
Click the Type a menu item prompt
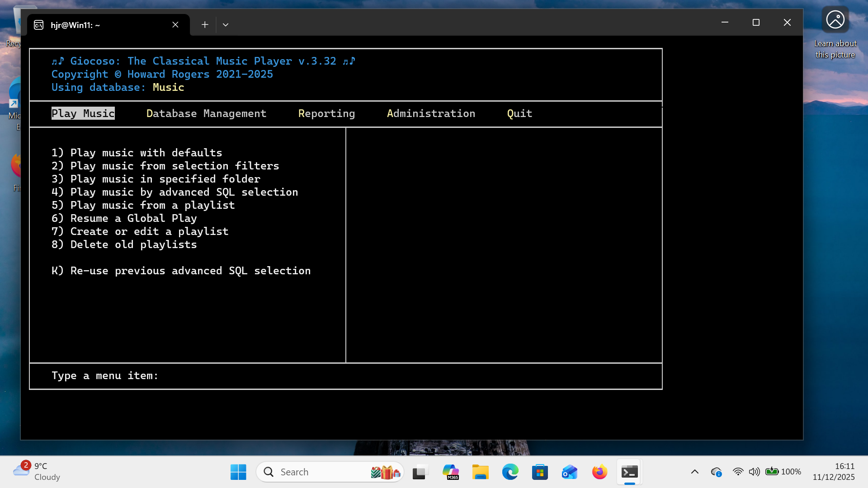(105, 375)
